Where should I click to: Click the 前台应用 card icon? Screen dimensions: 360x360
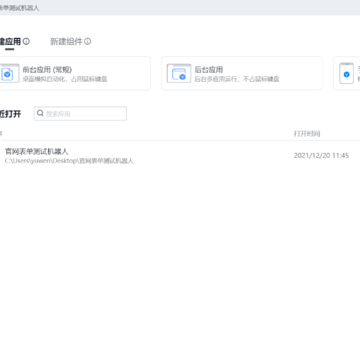tap(9, 73)
